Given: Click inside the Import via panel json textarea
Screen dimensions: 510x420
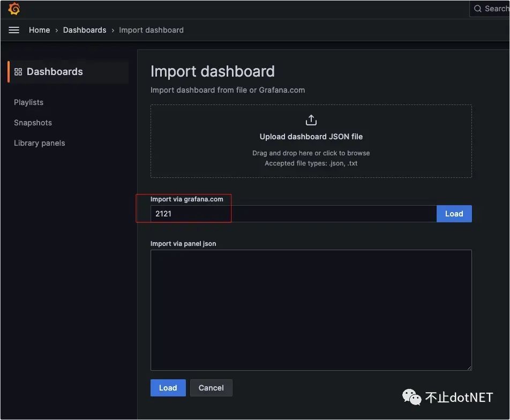Looking at the screenshot, I should [311, 310].
